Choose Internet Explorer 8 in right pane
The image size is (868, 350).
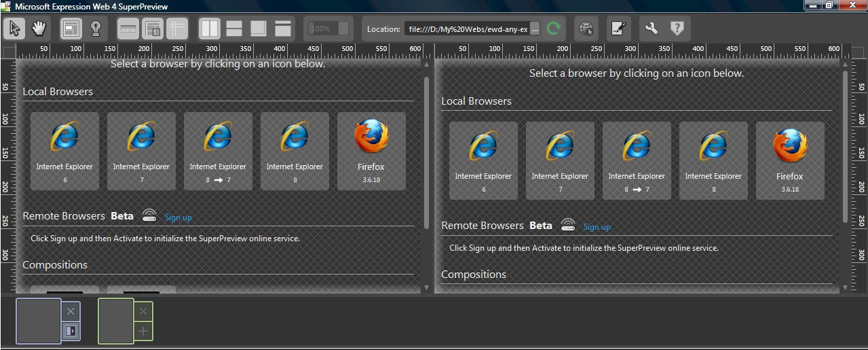coord(713,161)
